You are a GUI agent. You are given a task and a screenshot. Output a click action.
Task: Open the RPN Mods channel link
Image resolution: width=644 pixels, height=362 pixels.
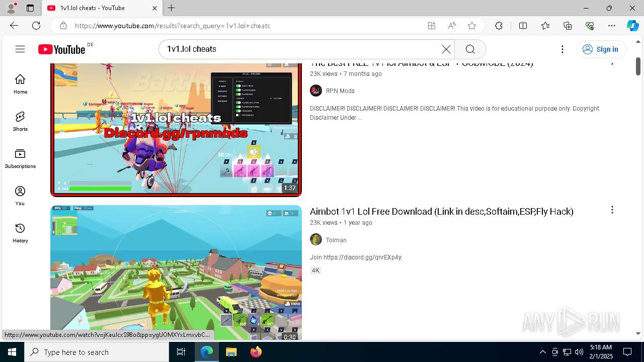(x=340, y=91)
